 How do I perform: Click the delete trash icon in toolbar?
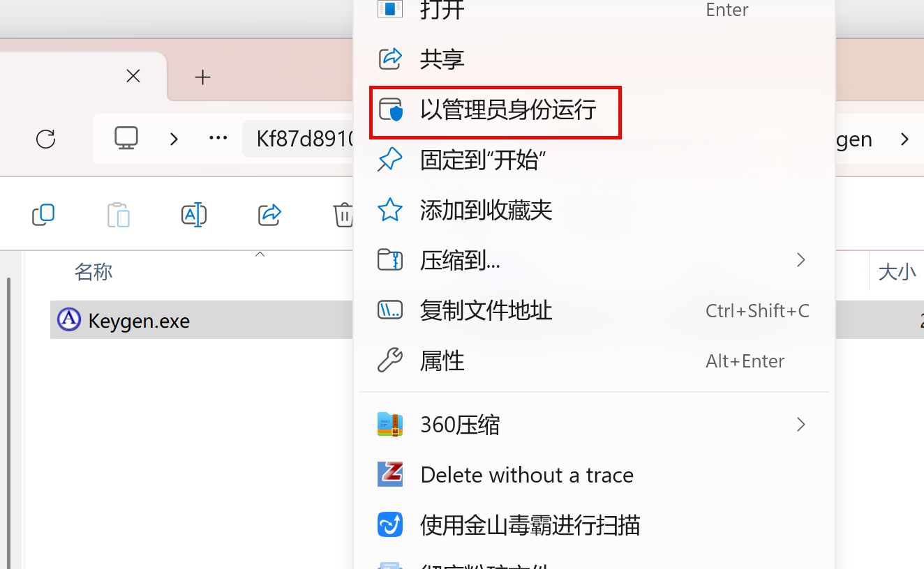pos(343,215)
